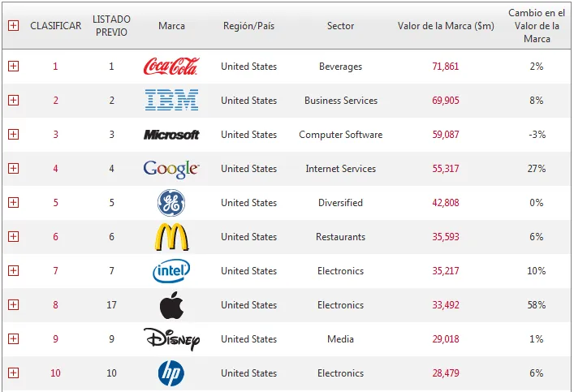Click the McDonald's golden arches logo
This screenshot has width=574, height=392.
coord(171,237)
